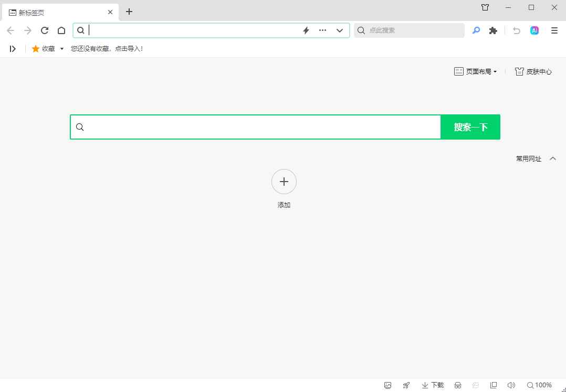Open the AI assistant icon in toolbar
This screenshot has width=566, height=392.
click(534, 30)
